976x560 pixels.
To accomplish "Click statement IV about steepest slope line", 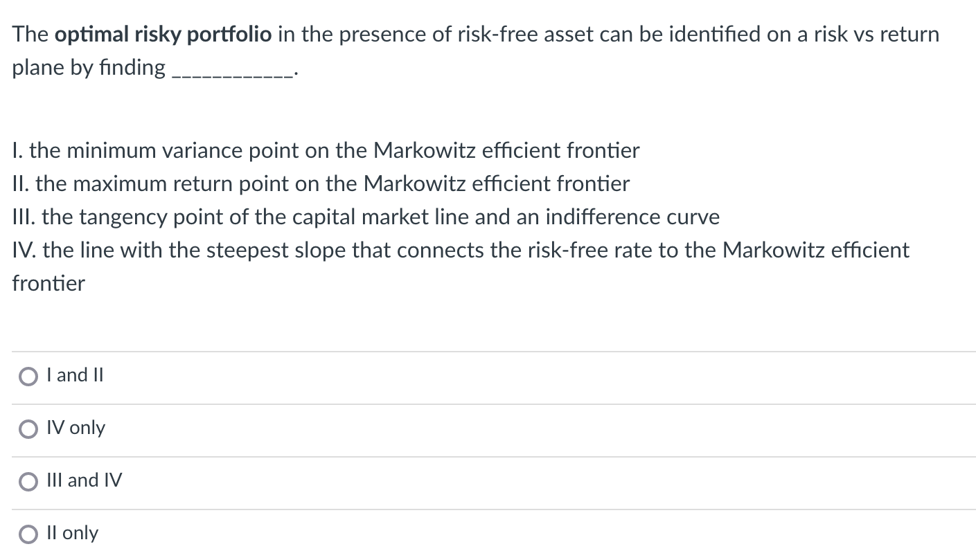I will pos(461,251).
